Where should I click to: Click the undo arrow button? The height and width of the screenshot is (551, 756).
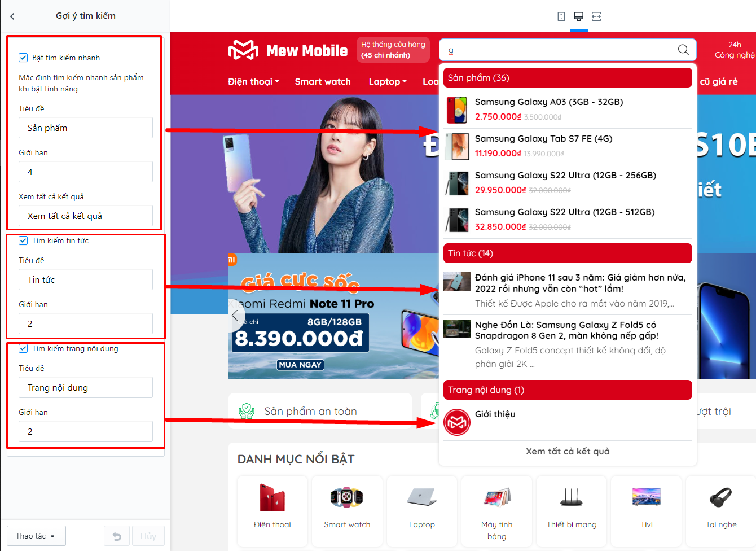117,536
